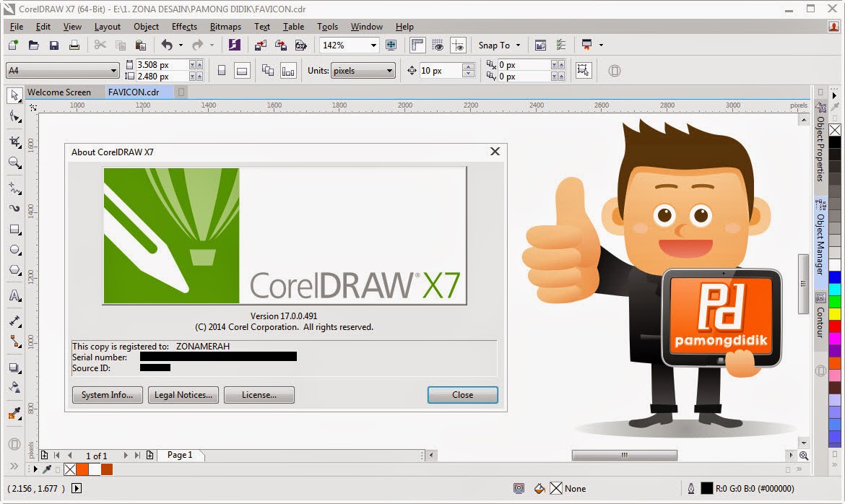845x504 pixels.
Task: Toggle Current Page layout button
Action: point(288,71)
